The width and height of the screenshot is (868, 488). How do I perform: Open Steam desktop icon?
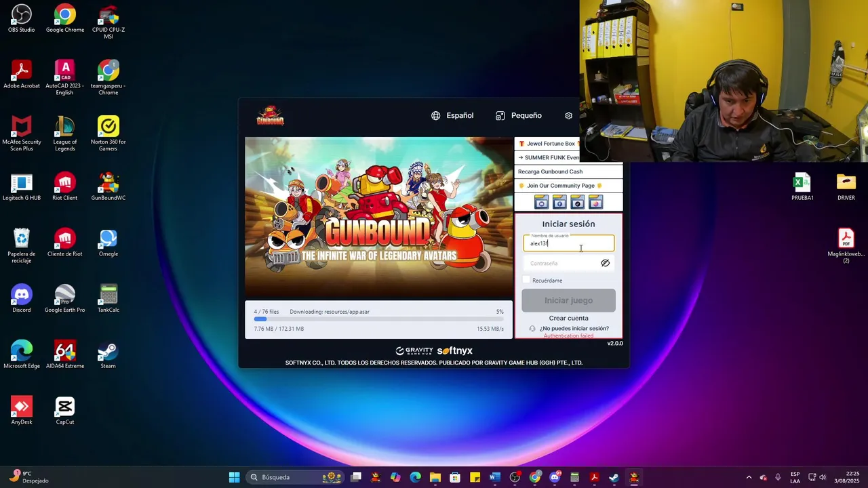pos(108,355)
